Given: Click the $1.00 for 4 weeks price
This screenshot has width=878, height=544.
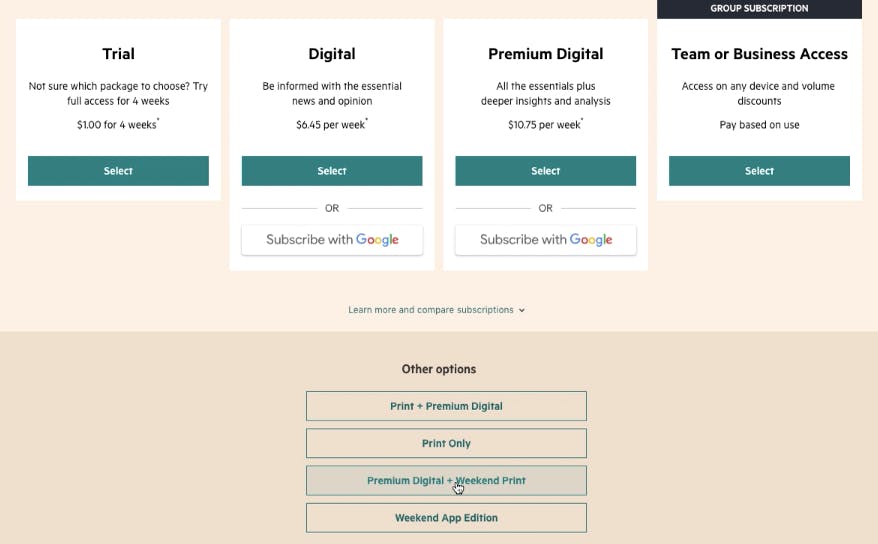Looking at the screenshot, I should (118, 124).
